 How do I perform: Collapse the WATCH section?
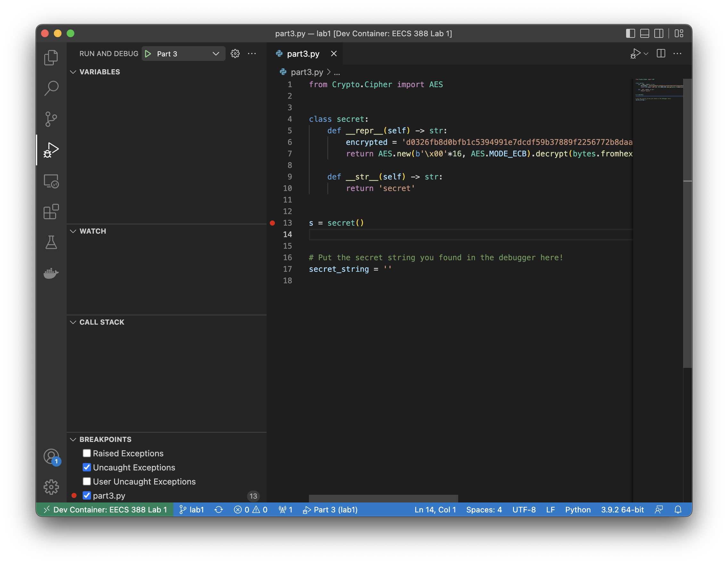(73, 231)
